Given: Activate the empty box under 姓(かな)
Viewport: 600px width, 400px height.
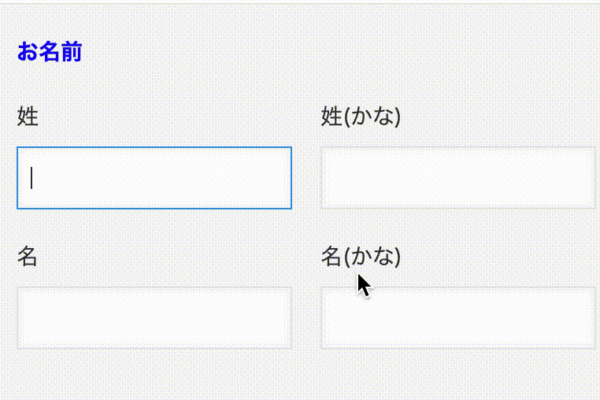Looking at the screenshot, I should (x=457, y=178).
